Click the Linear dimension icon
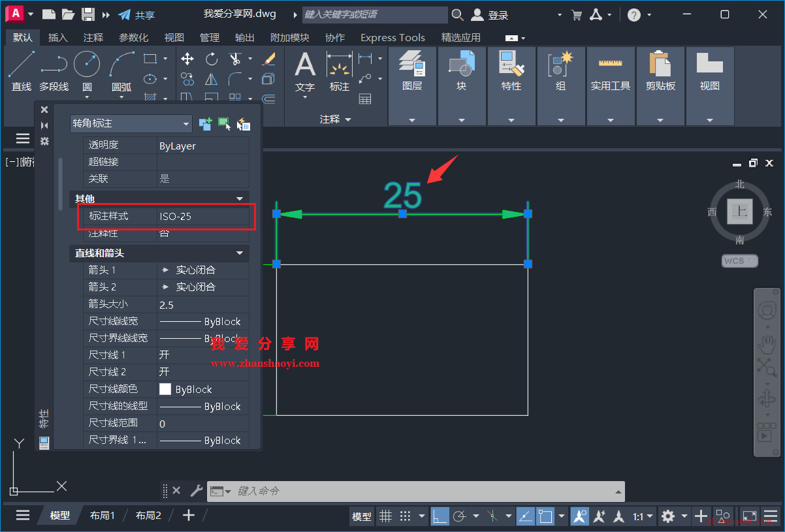The image size is (785, 532). click(x=365, y=59)
